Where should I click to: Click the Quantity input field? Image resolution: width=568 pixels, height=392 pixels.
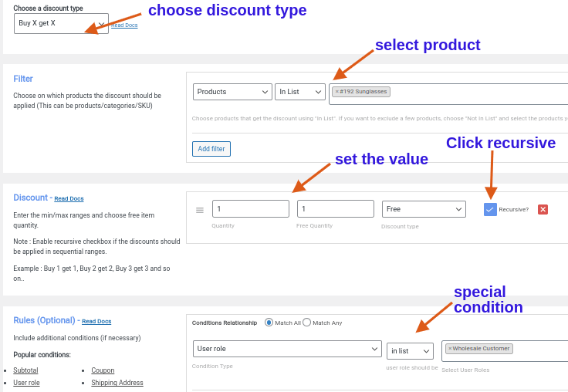250,209
